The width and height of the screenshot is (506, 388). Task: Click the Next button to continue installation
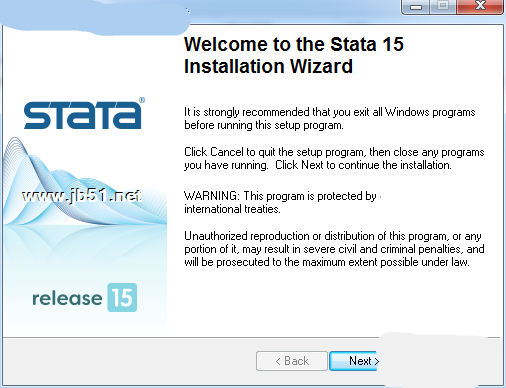tap(354, 361)
